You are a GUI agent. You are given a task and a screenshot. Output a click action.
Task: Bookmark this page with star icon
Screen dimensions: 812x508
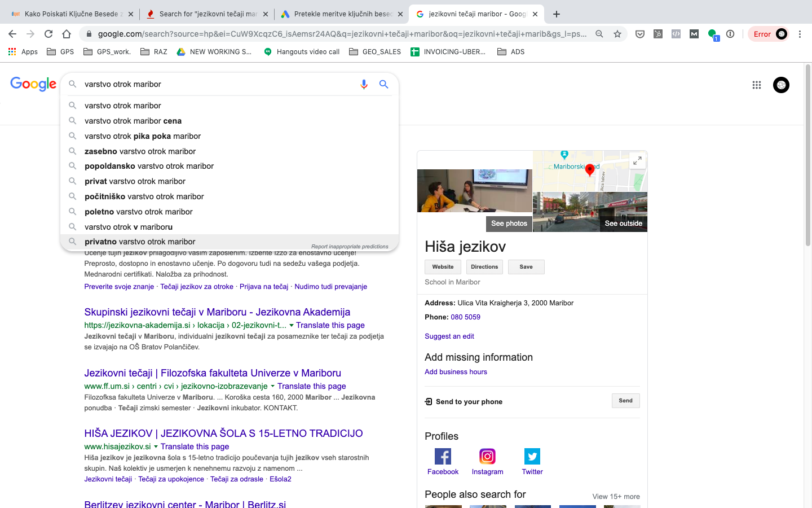click(x=617, y=34)
